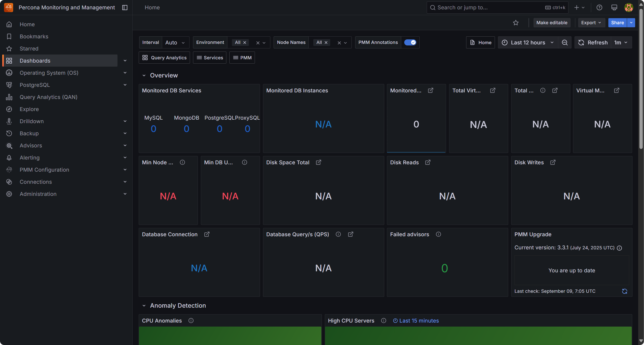644x345 pixels.
Task: Zoom out time range magnifier icon
Action: coord(565,42)
